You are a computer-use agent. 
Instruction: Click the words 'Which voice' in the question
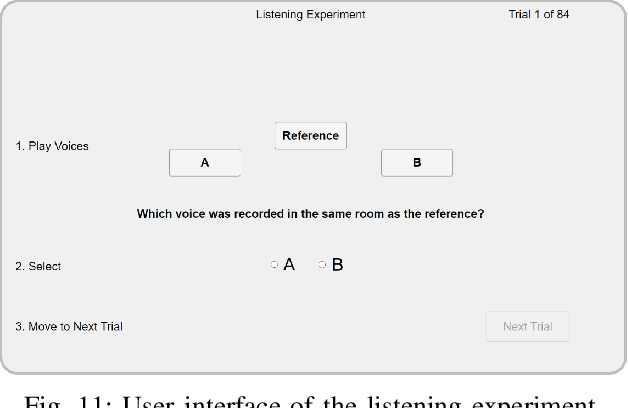[x=169, y=214]
